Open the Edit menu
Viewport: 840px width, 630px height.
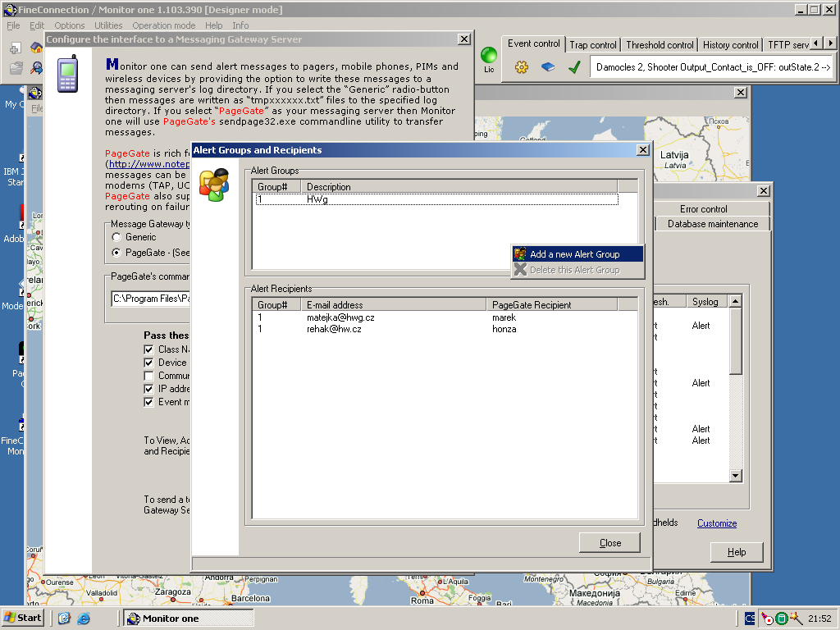pyautogui.click(x=37, y=25)
